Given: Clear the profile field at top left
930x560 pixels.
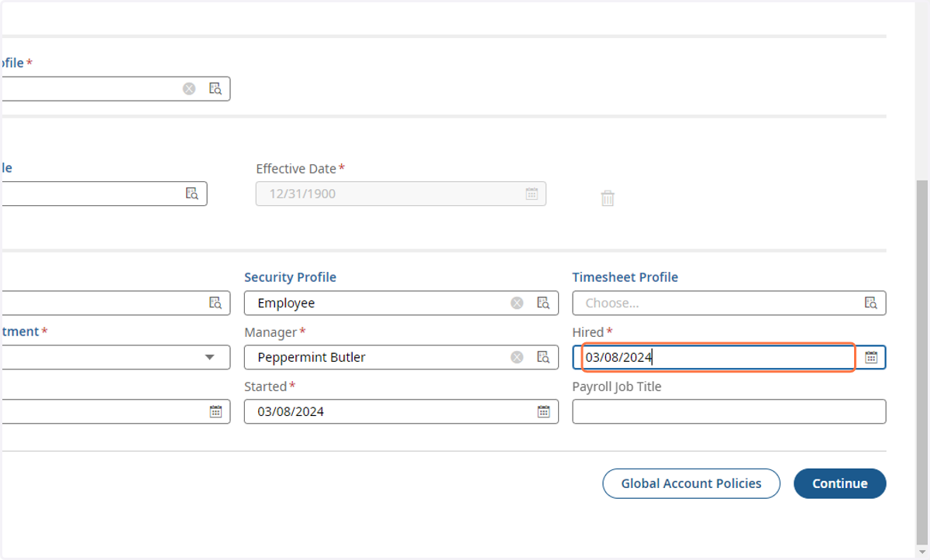Looking at the screenshot, I should point(189,89).
